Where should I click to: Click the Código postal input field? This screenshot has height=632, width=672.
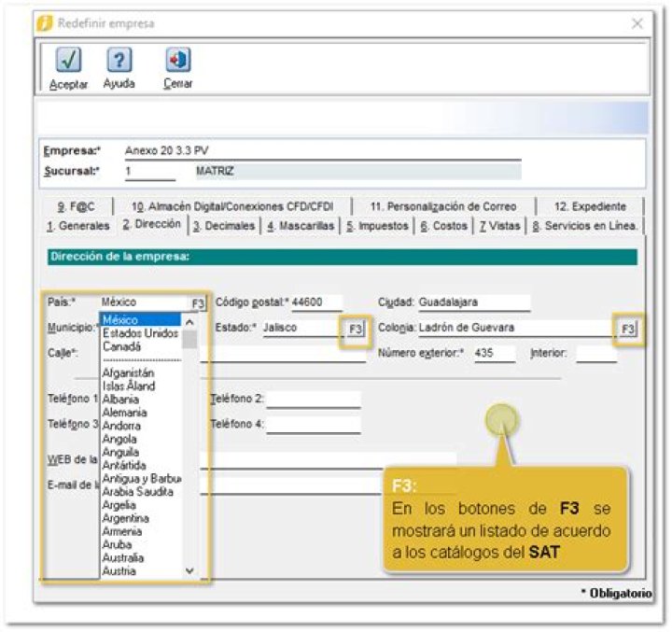(x=316, y=302)
